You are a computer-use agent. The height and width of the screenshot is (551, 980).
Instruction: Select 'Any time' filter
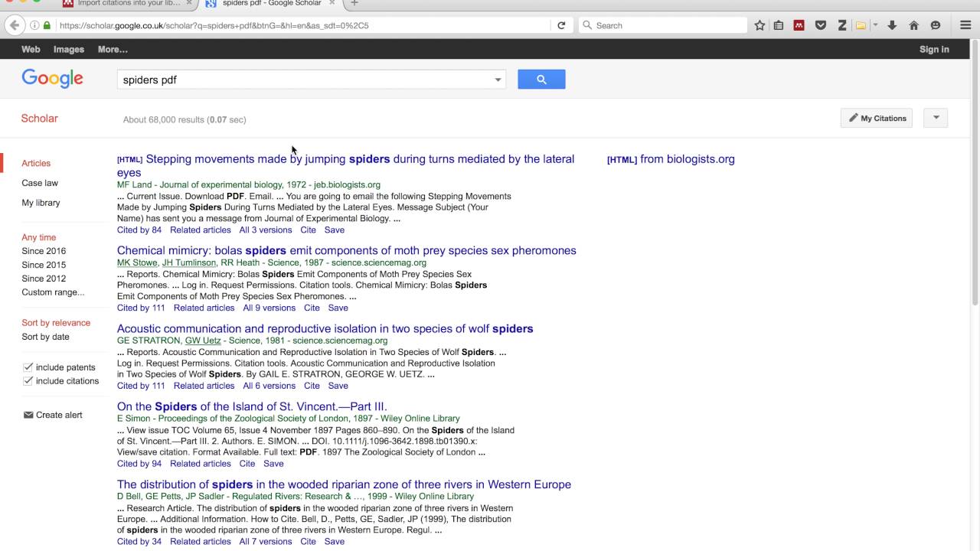tap(39, 237)
